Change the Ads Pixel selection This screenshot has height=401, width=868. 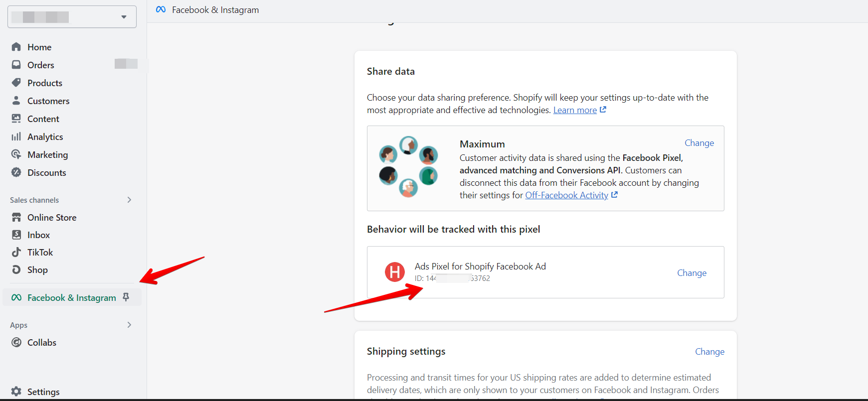[692, 273]
